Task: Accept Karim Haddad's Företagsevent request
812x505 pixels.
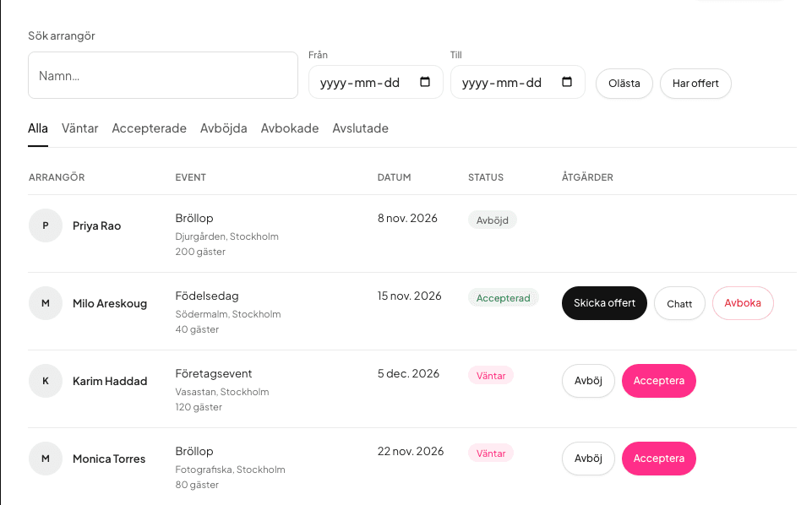Action: coord(659,381)
